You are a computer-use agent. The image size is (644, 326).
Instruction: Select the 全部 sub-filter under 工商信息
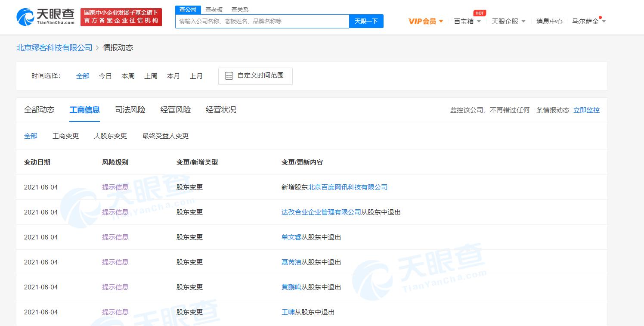pyautogui.click(x=31, y=136)
